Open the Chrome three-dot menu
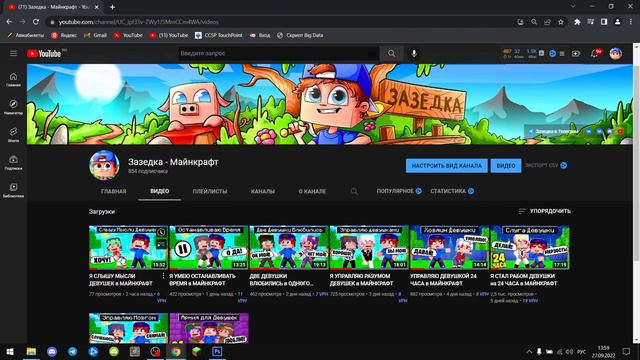This screenshot has width=640, height=360. coord(631,22)
